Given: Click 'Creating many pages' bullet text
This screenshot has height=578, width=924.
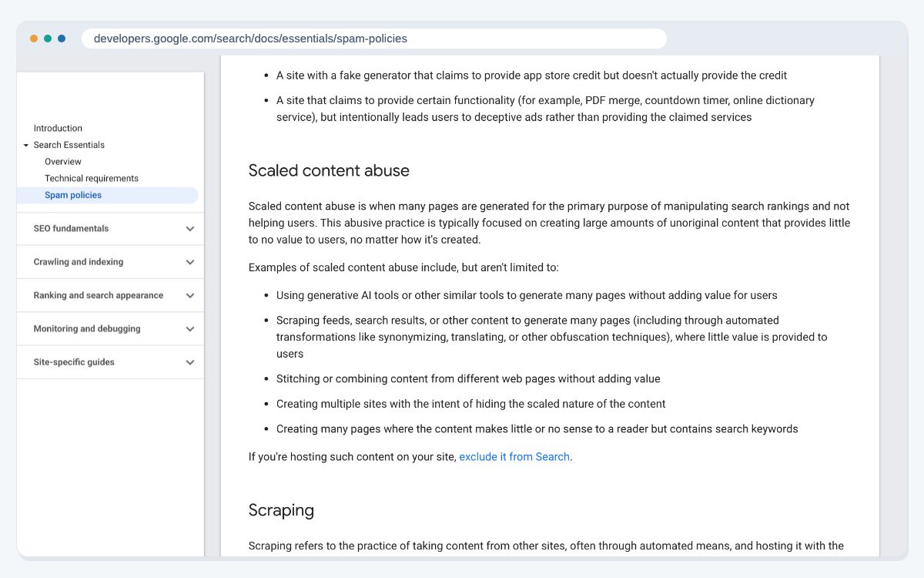Looking at the screenshot, I should (x=537, y=428).
